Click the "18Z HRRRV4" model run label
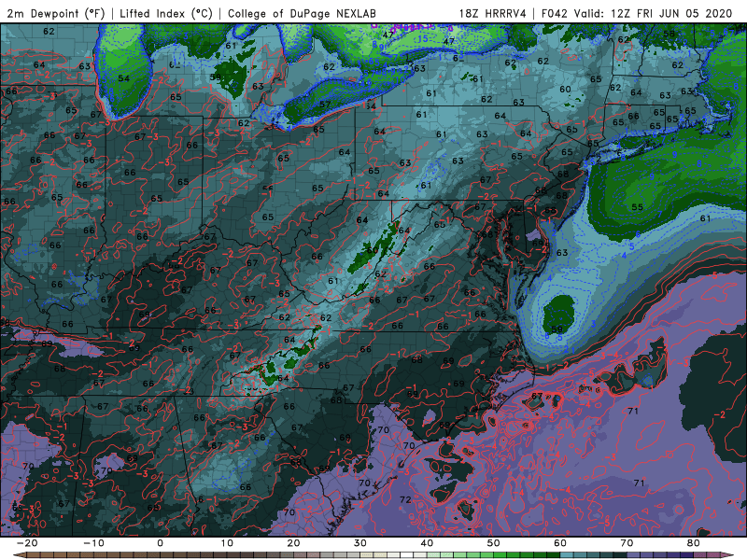The image size is (747, 560). (x=493, y=14)
